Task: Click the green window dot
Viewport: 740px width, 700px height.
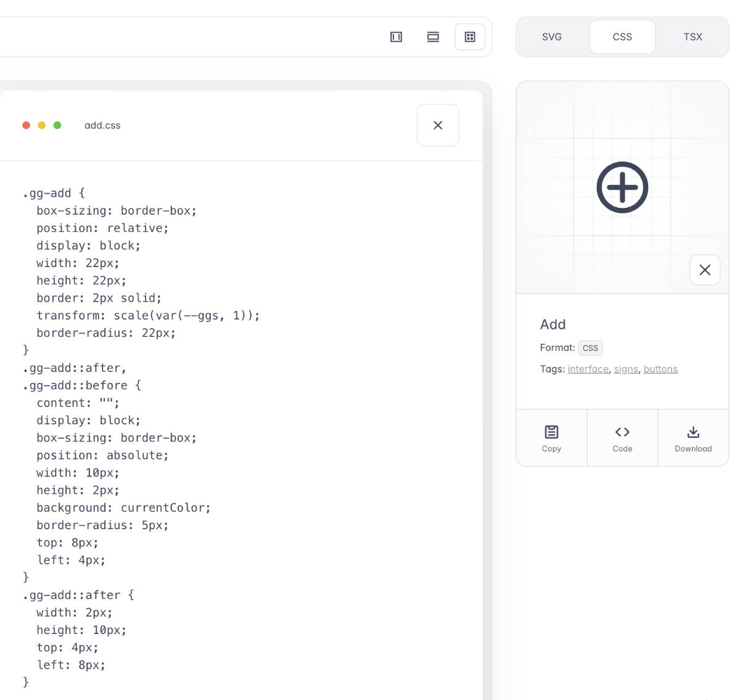Action: (x=57, y=125)
